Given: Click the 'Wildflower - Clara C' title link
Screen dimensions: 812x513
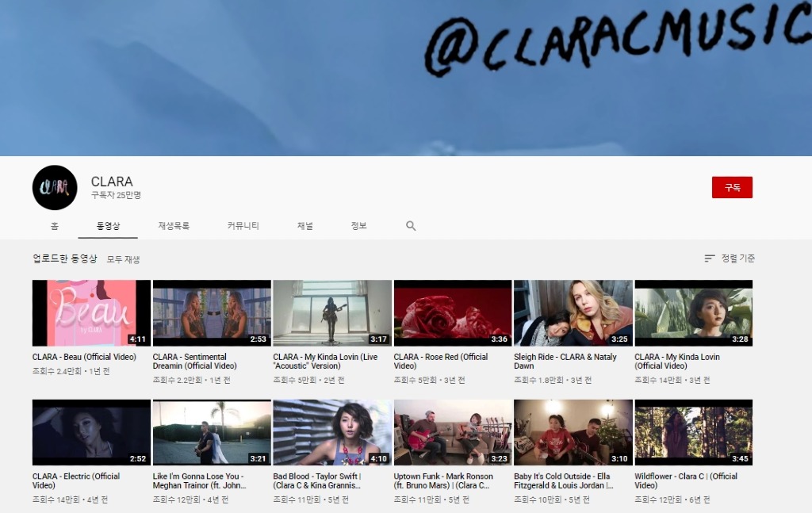Looking at the screenshot, I should click(x=686, y=481).
